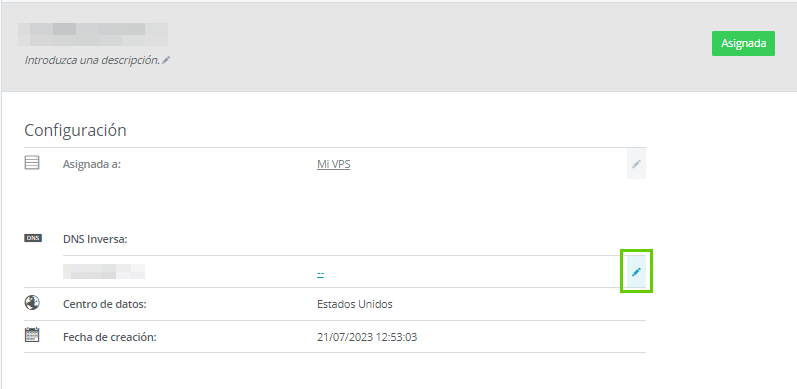Click the 'Estados Unidos' data center value
This screenshot has height=389, width=797.
[355, 305]
